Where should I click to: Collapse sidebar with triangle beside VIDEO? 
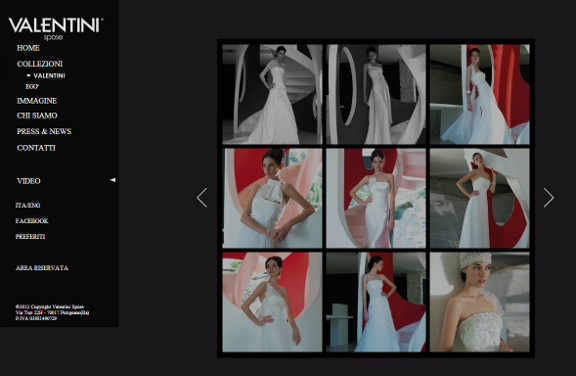click(x=113, y=180)
